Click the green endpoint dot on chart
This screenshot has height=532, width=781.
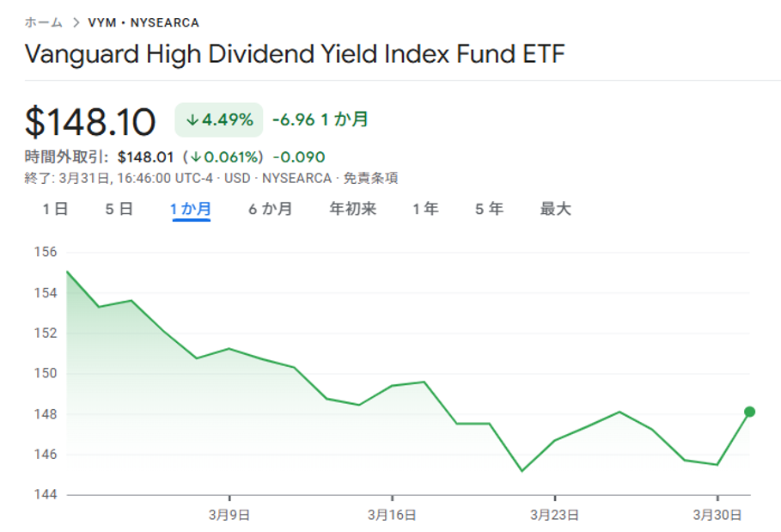pos(749,412)
